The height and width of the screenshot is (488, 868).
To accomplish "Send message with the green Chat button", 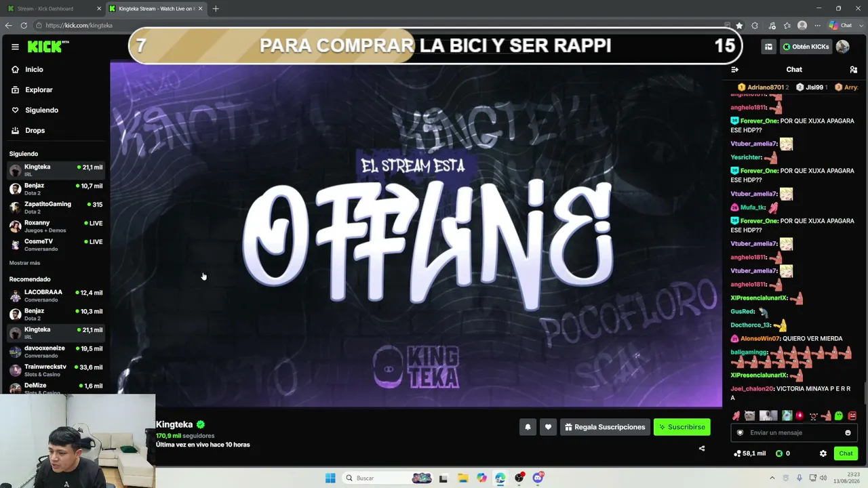I will coord(846,453).
